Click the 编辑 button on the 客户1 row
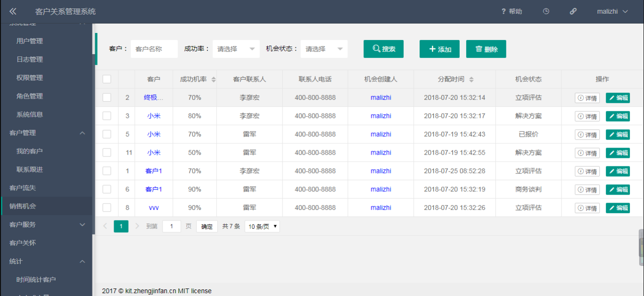 click(618, 171)
